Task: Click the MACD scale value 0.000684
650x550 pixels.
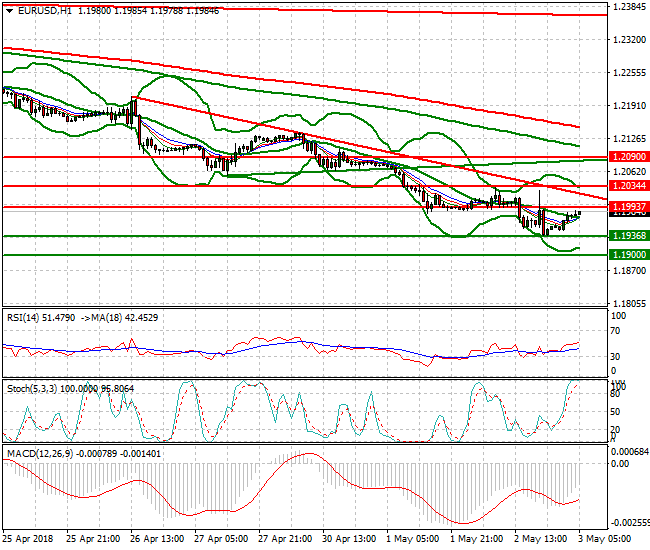Action: coord(630,452)
